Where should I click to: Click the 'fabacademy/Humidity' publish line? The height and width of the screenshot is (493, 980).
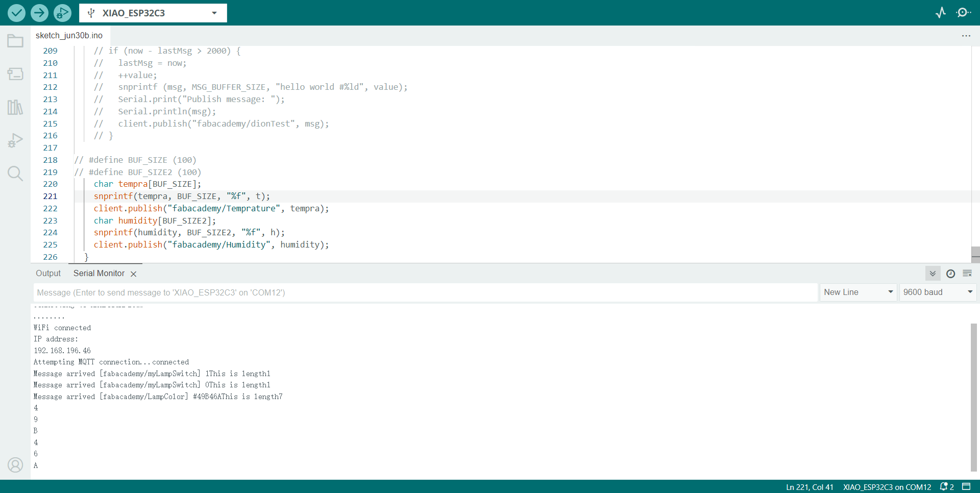[211, 244]
